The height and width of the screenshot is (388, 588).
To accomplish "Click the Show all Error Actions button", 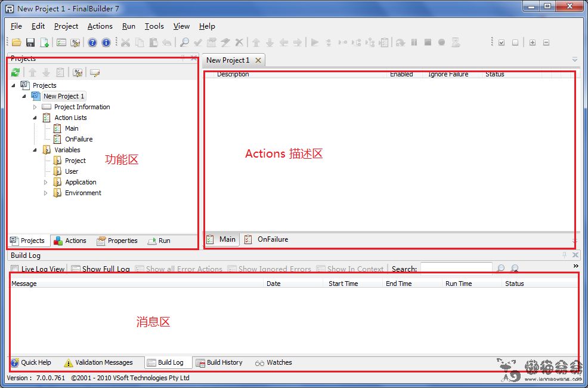I will click(x=179, y=269).
